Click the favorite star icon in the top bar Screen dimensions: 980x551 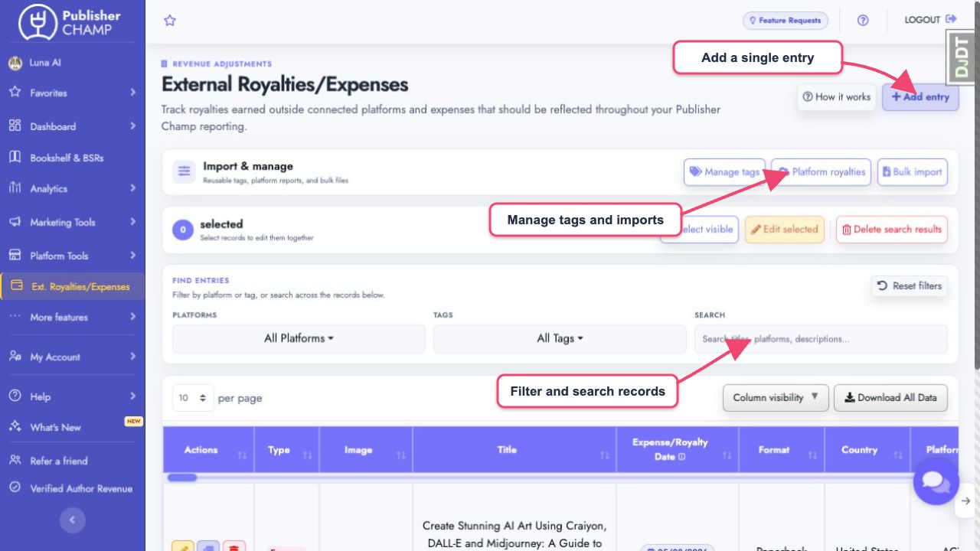click(170, 21)
